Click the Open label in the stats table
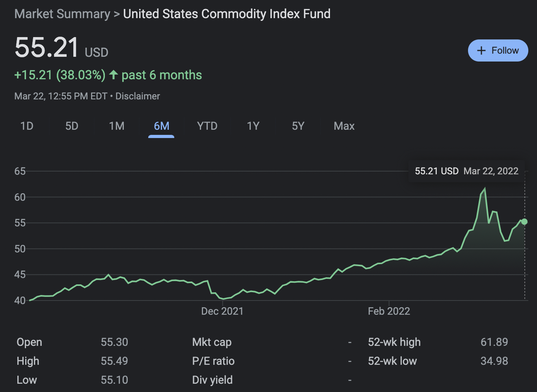The image size is (537, 392). click(x=30, y=342)
